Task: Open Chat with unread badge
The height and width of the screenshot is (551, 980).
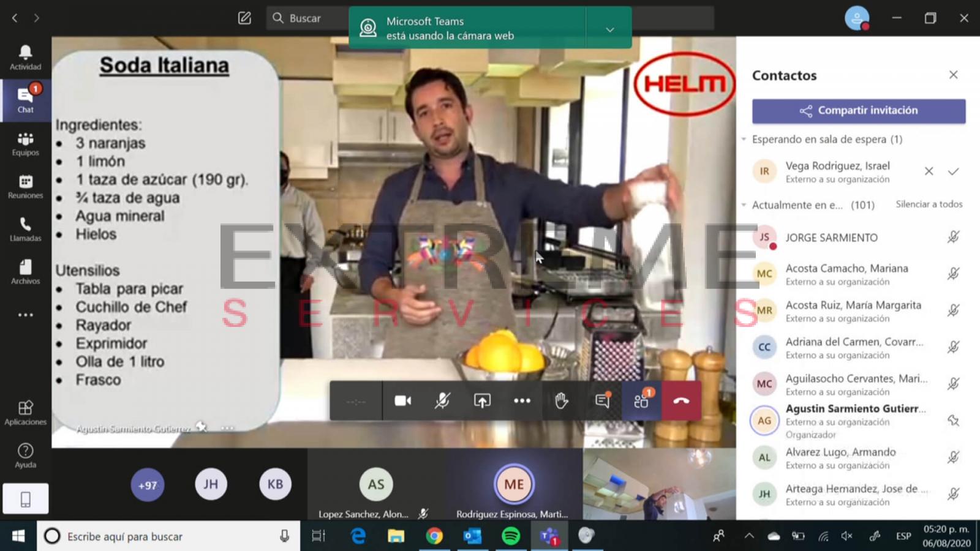Action: pos(25,100)
